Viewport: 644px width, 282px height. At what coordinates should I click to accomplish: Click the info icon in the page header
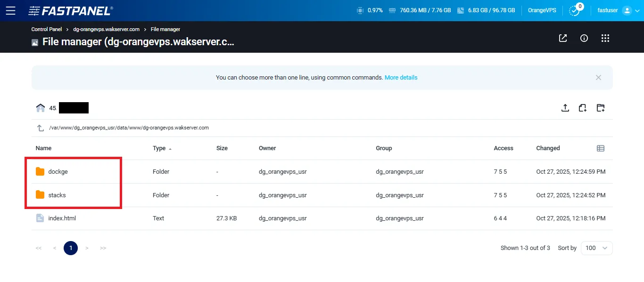coord(584,38)
